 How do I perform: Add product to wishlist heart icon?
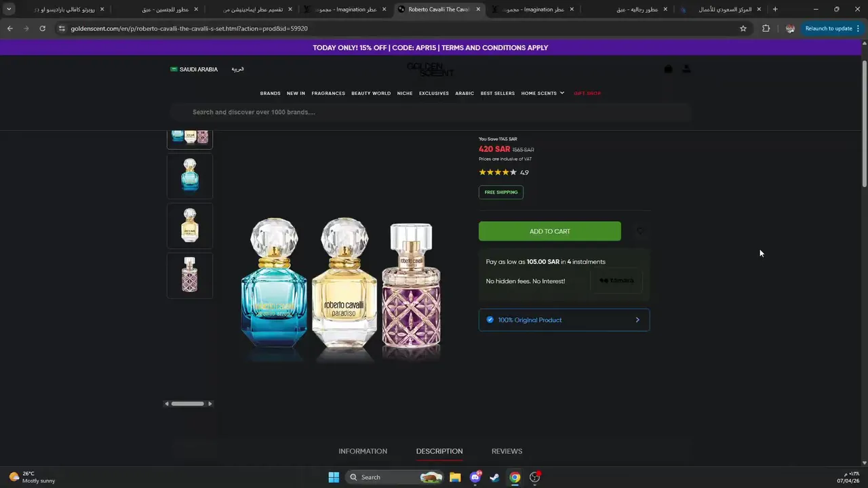[640, 232]
